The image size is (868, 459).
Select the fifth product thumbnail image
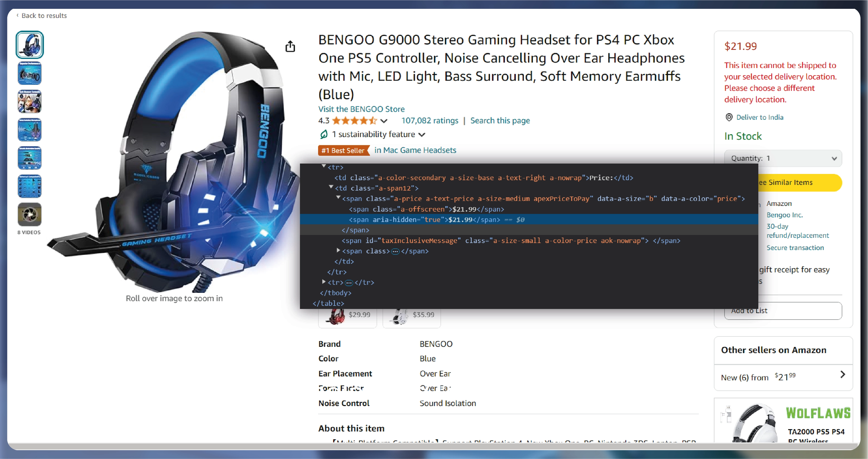pyautogui.click(x=30, y=158)
